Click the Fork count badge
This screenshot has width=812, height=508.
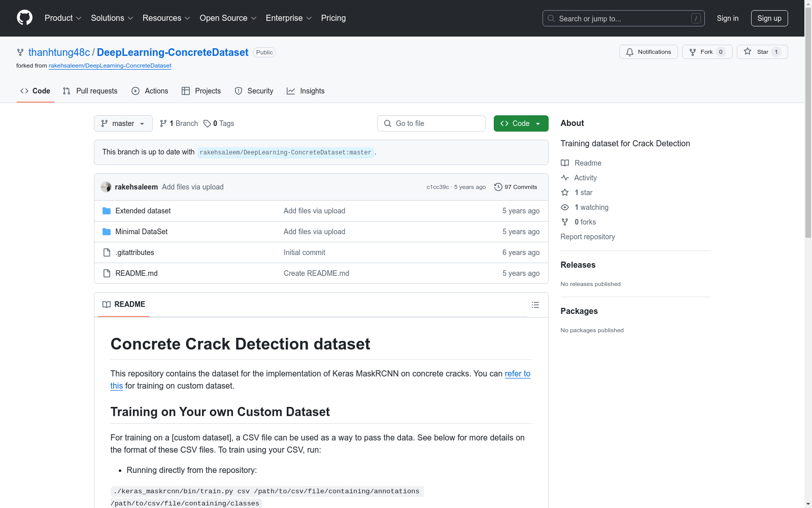point(721,52)
